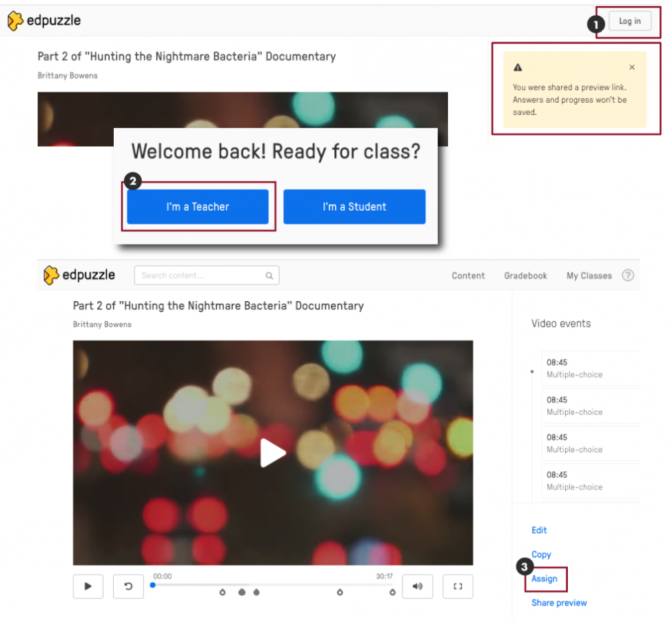Select I'm a Student

[354, 207]
